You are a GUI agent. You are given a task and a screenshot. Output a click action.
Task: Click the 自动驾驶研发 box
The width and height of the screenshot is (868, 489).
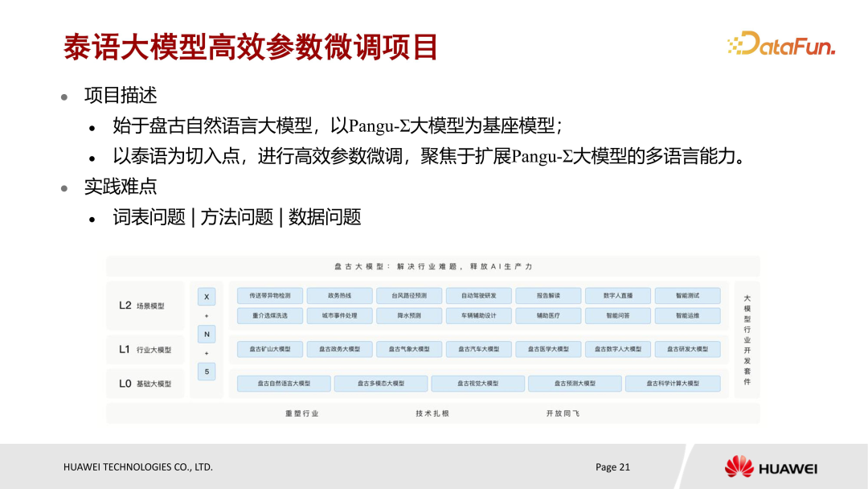coord(479,296)
